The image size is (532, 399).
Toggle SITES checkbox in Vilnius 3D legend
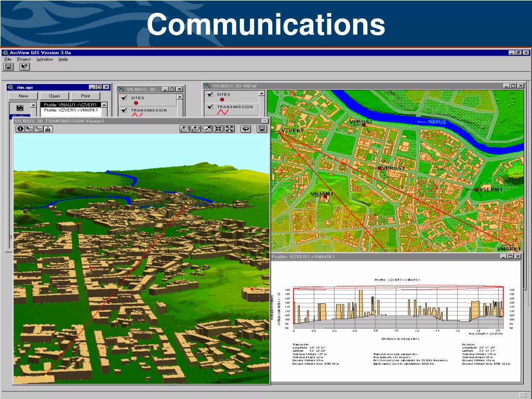tap(123, 98)
